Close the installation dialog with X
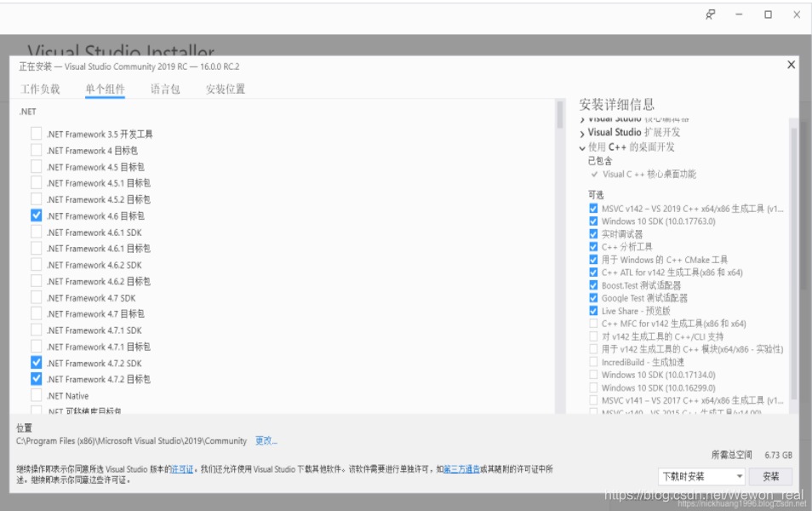Image resolution: width=812 pixels, height=511 pixels. (x=791, y=65)
